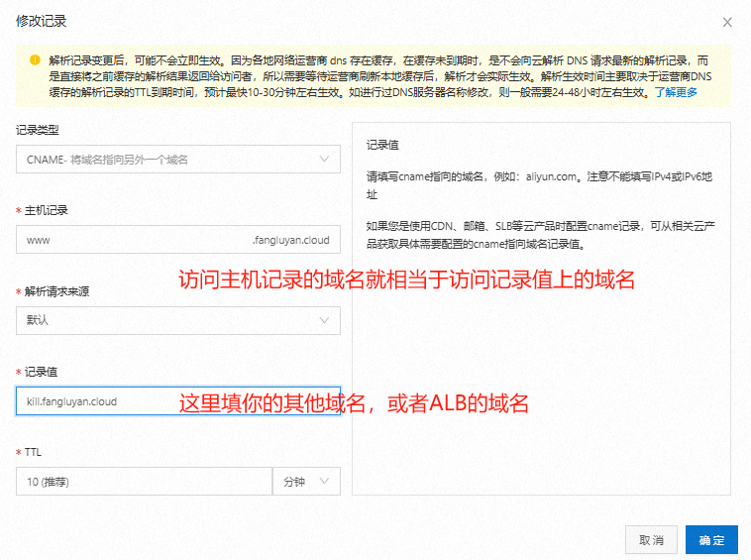Click the 记录值 help panel heading
This screenshot has height=560, width=751.
382,145
